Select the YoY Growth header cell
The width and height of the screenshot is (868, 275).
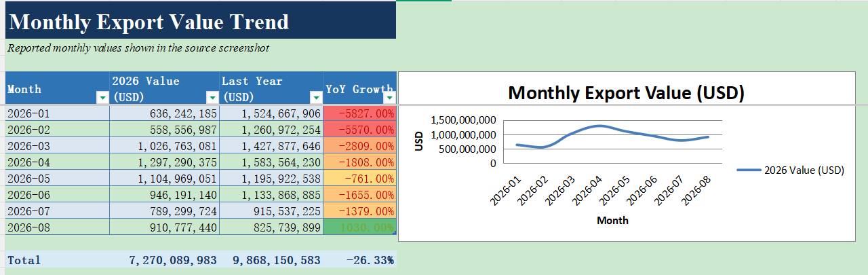(x=360, y=89)
